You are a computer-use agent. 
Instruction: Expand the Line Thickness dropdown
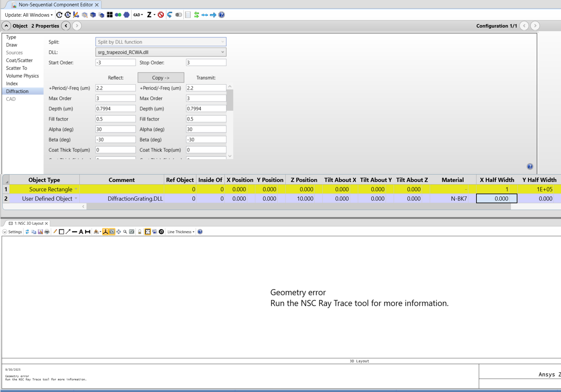[x=181, y=232]
